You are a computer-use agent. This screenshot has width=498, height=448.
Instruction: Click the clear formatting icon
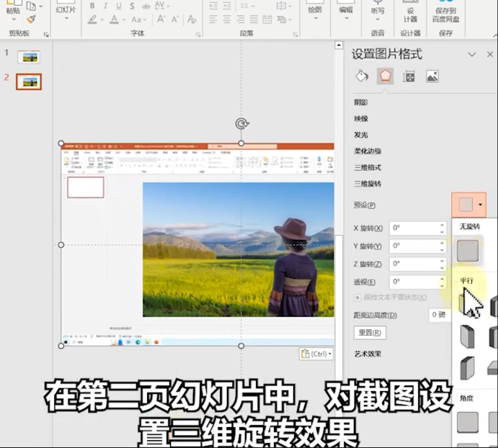pos(192,19)
